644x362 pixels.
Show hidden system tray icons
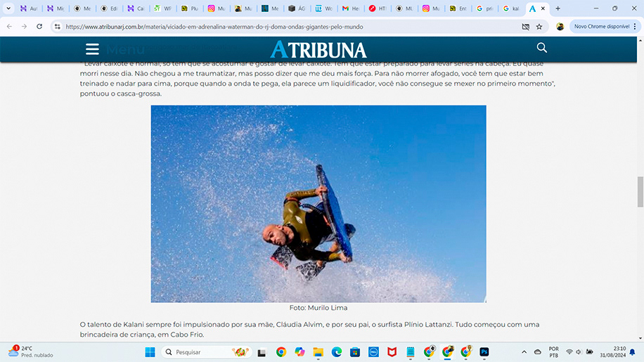click(x=524, y=352)
